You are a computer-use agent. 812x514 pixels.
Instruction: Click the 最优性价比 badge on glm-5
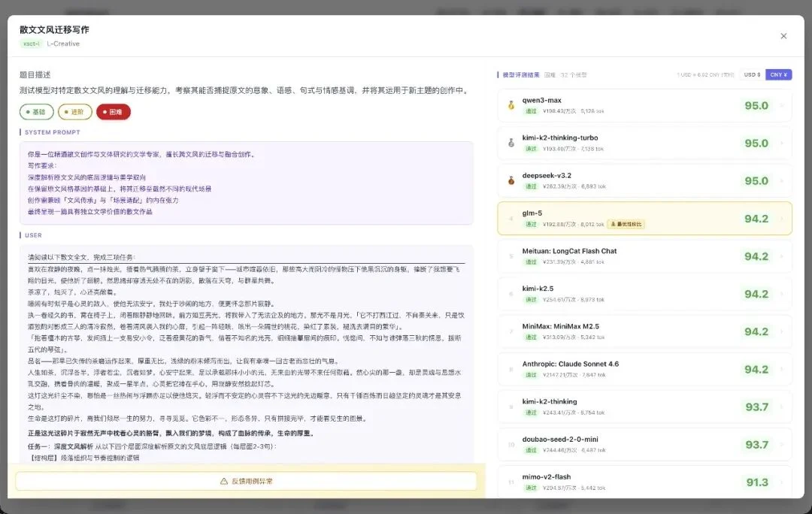(x=626, y=224)
